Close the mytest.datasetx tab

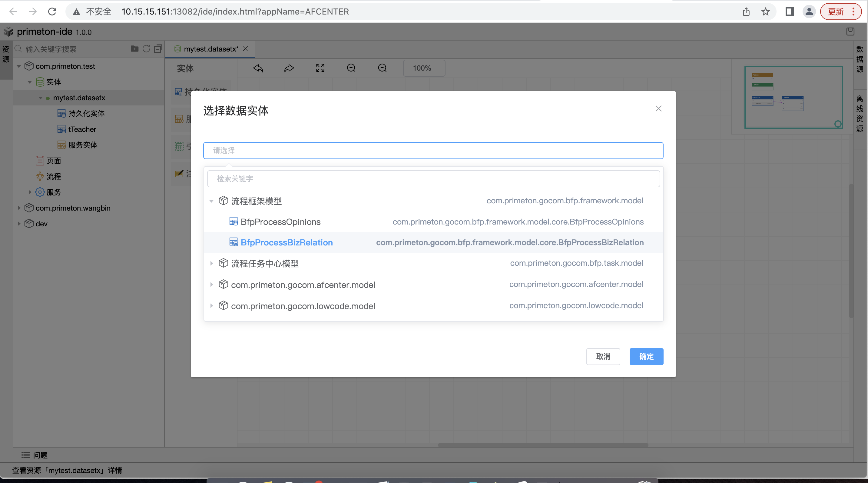[x=245, y=49]
